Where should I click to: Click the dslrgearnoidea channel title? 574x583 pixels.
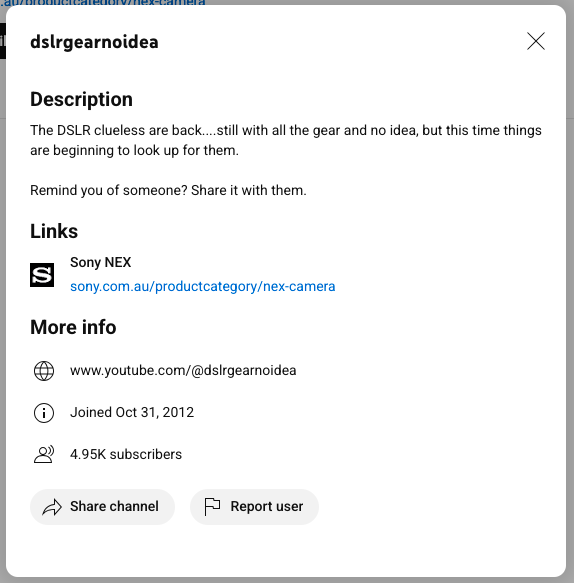[94, 42]
